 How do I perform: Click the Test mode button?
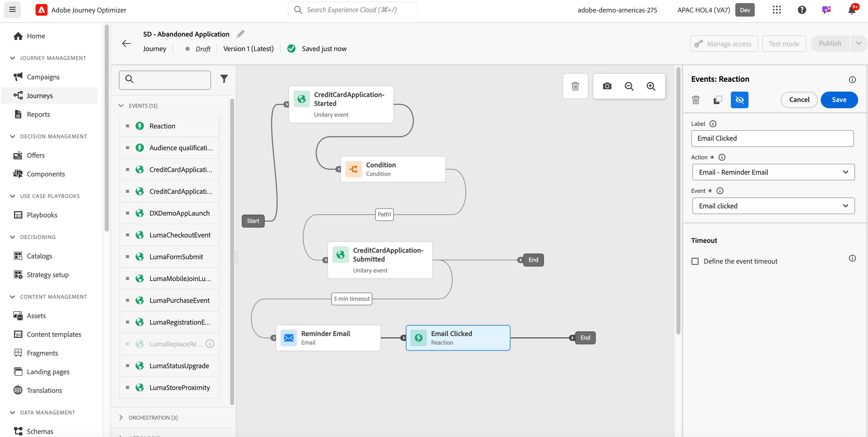tap(784, 44)
